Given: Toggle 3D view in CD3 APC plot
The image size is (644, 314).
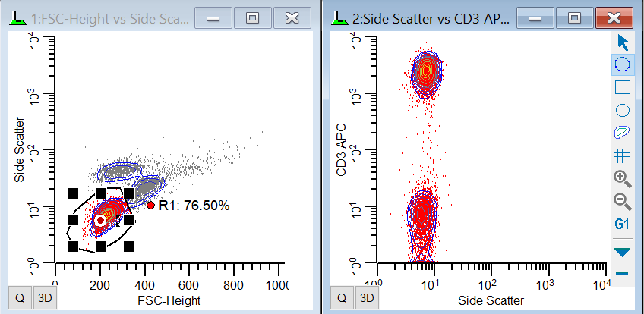Looking at the screenshot, I should pos(368,298).
